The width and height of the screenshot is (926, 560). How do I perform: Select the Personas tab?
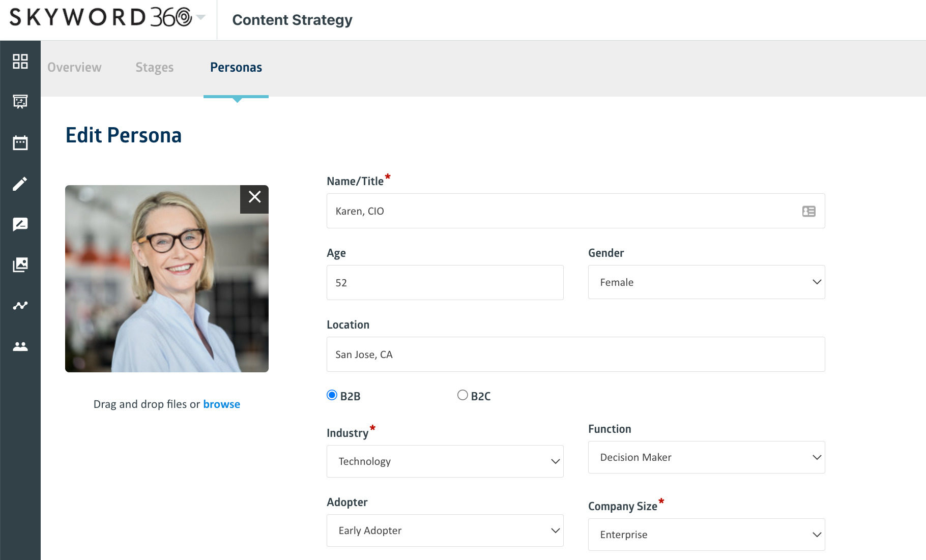pyautogui.click(x=236, y=67)
